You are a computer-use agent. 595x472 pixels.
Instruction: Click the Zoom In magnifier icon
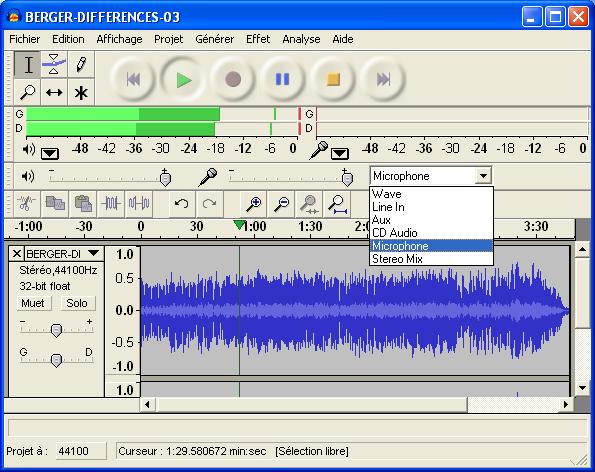pyautogui.click(x=253, y=204)
